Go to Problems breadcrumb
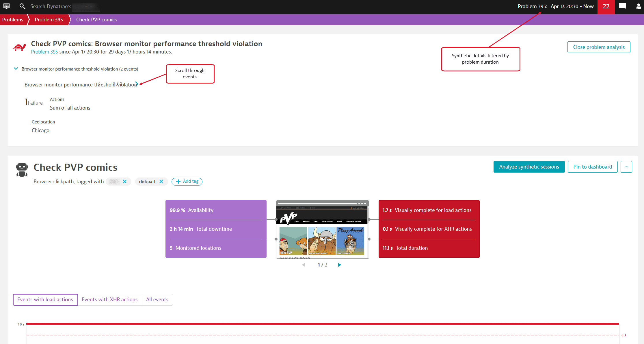 point(13,20)
